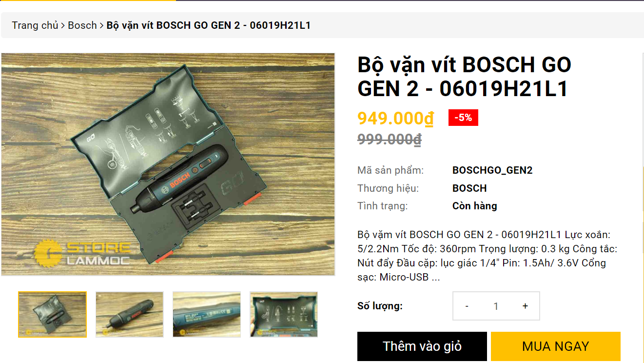Click the product code BOSCHGO_GEN2
Viewport: 644px width, 363px height.
pyautogui.click(x=492, y=170)
